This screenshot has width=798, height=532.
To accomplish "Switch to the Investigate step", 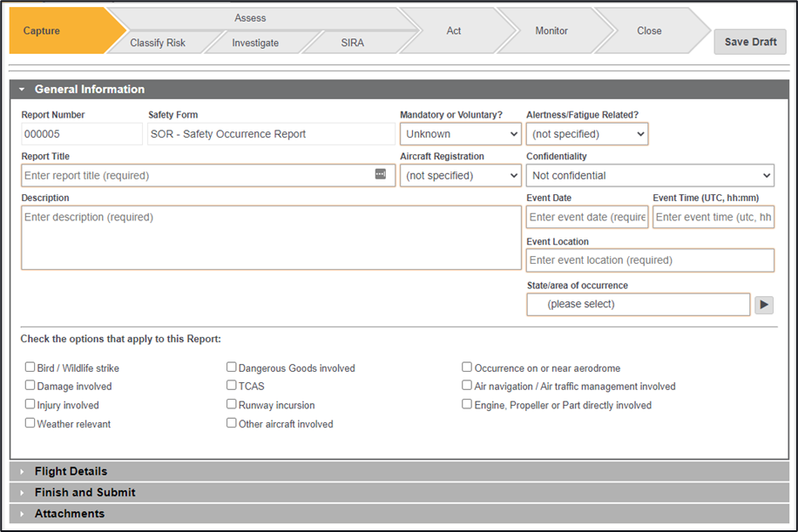I will [x=255, y=43].
